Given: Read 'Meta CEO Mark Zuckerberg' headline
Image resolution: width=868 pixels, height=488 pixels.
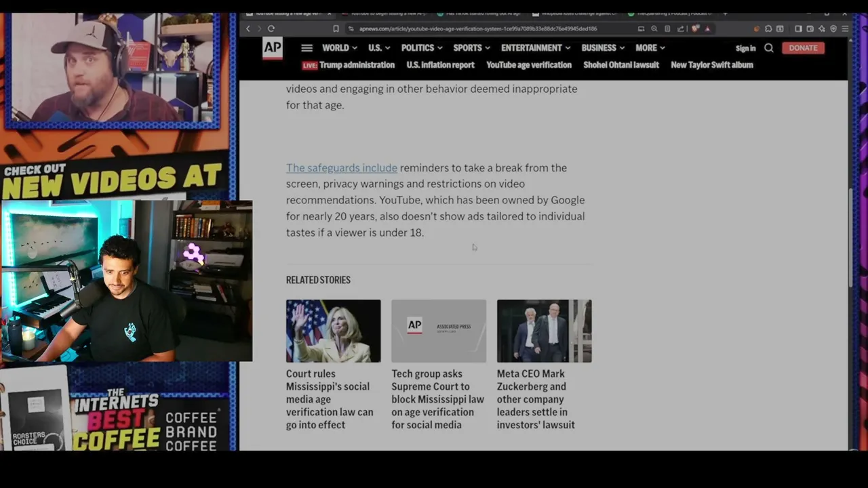Looking at the screenshot, I should point(536,399).
